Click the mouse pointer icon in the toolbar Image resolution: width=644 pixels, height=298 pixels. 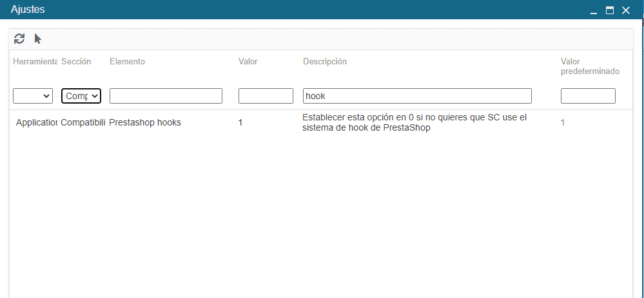[38, 39]
